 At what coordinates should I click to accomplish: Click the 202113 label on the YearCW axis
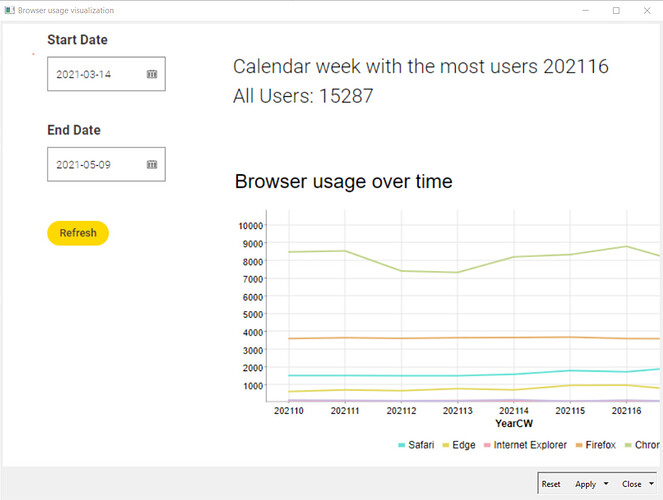[458, 410]
